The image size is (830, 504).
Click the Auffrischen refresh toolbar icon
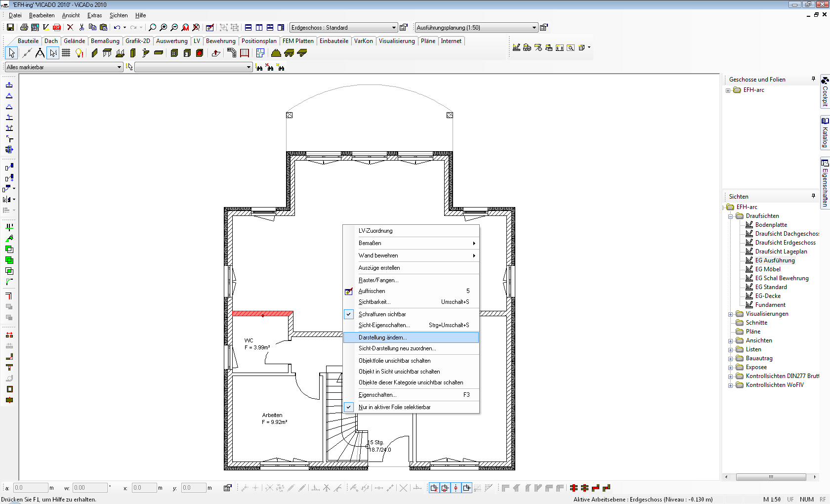coord(209,27)
